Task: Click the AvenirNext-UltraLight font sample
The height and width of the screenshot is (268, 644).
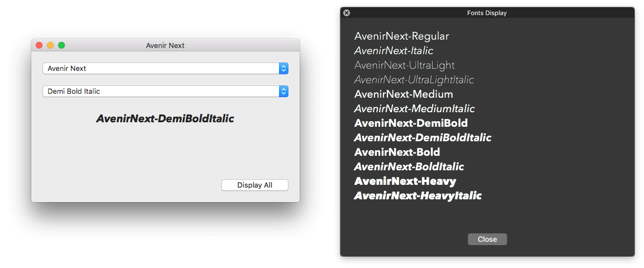Action: [404, 65]
